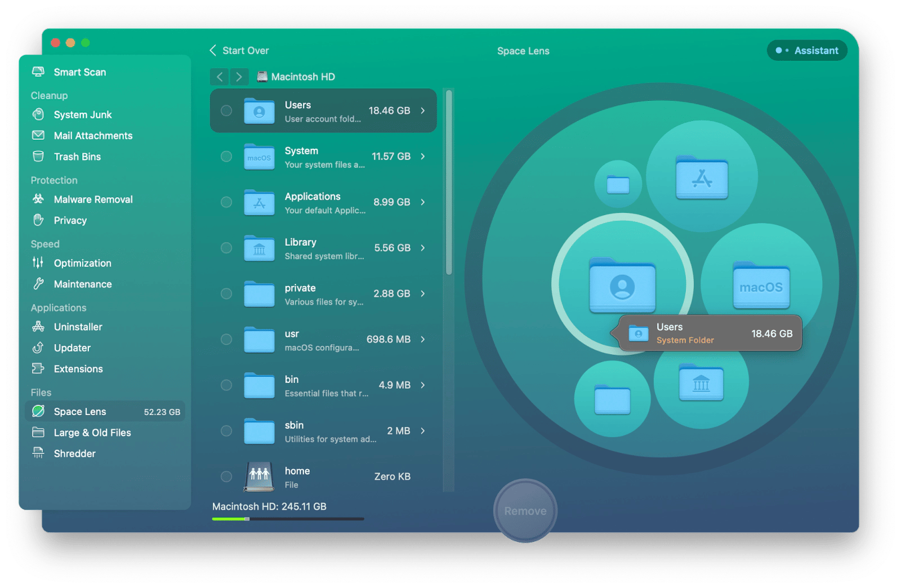Click the Maintenance wrench icon
The height and width of the screenshot is (588, 901).
coord(38,283)
